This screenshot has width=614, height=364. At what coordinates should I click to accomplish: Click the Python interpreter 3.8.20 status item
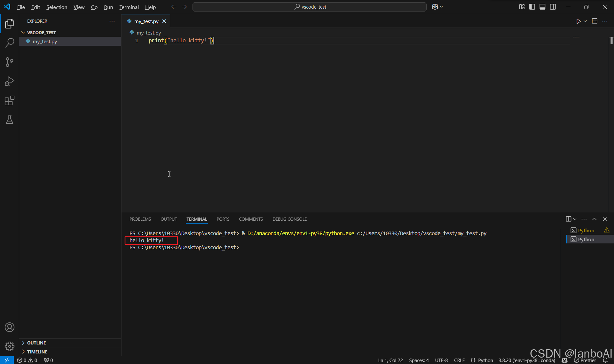tap(526, 360)
